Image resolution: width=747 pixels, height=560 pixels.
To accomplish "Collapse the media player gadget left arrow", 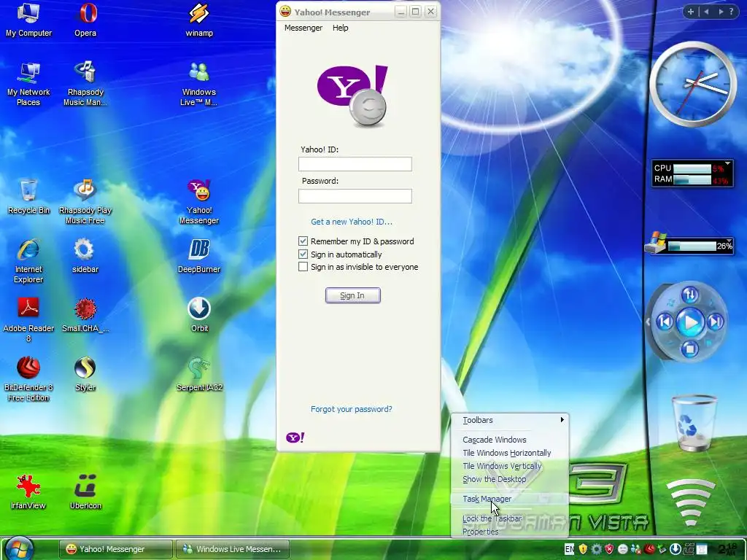I will [x=648, y=322].
